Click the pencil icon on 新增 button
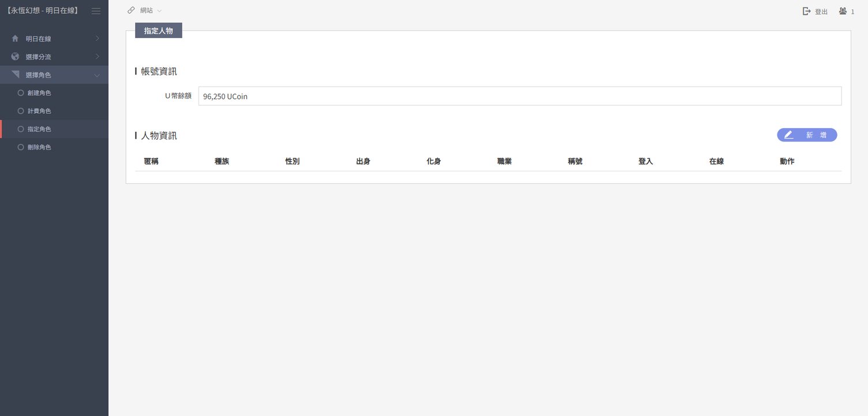The image size is (868, 416). [788, 135]
